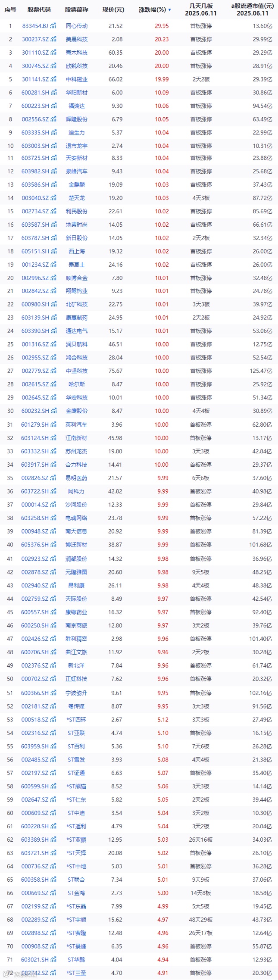The width and height of the screenshot is (278, 980).
Task: Select price 75.67 in 中坚科技 row
Action: [x=116, y=371]
